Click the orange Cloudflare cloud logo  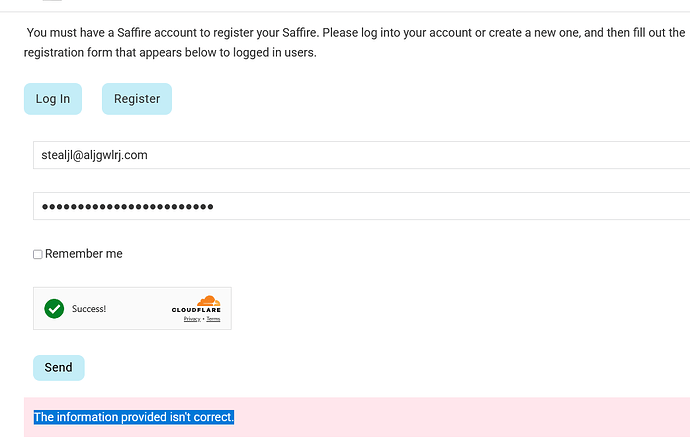pyautogui.click(x=207, y=300)
